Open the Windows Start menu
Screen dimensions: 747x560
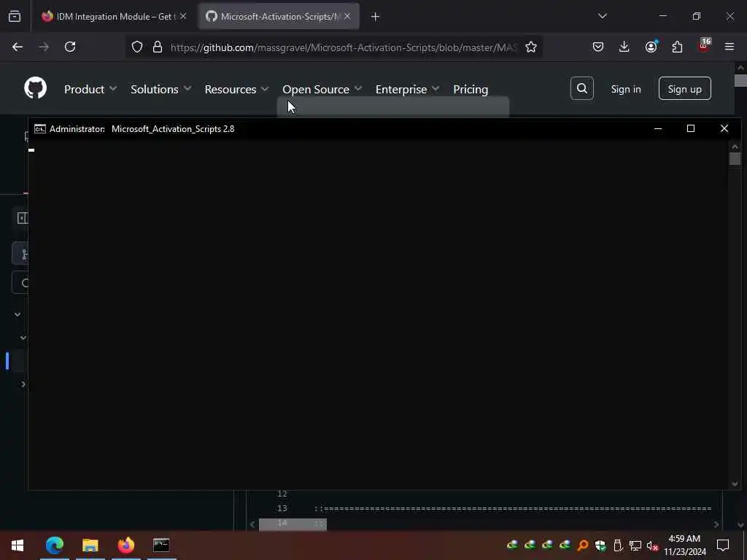pyautogui.click(x=18, y=545)
